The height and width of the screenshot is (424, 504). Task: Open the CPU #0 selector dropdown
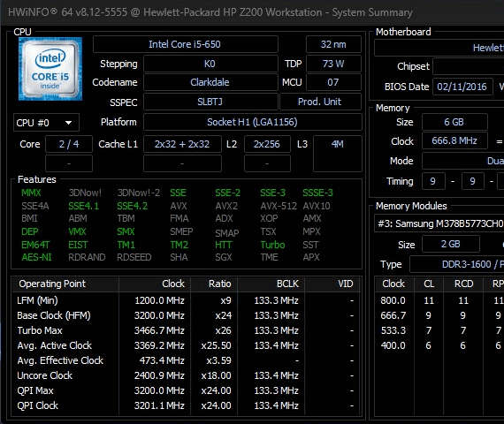[46, 123]
